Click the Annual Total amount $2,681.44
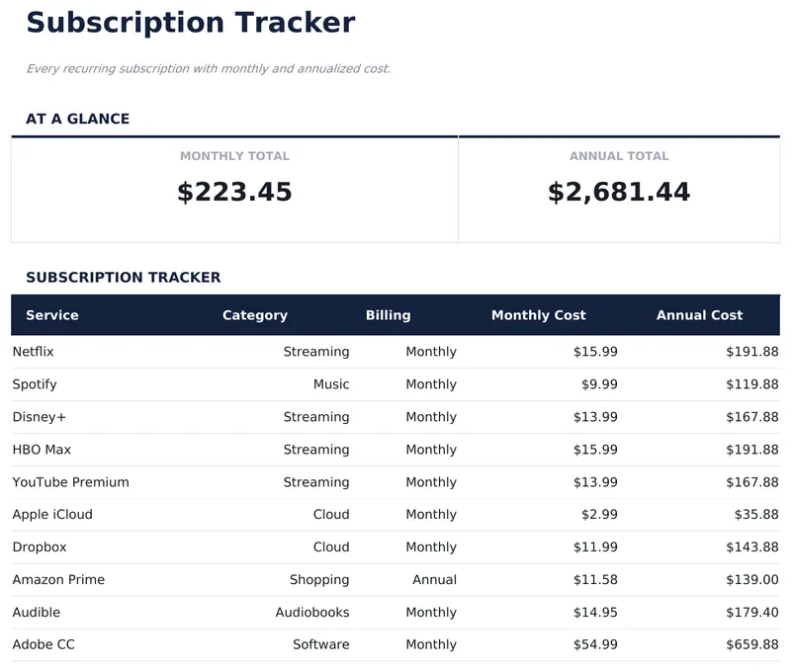Screen dimensions: 791x672 point(619,192)
